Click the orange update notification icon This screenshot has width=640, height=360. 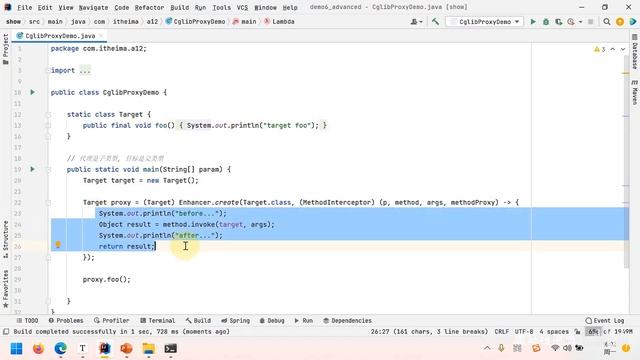(620, 22)
